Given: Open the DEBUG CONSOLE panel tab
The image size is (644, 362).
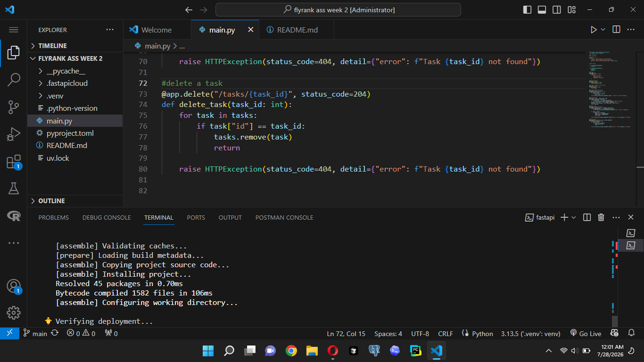Looking at the screenshot, I should (x=106, y=218).
